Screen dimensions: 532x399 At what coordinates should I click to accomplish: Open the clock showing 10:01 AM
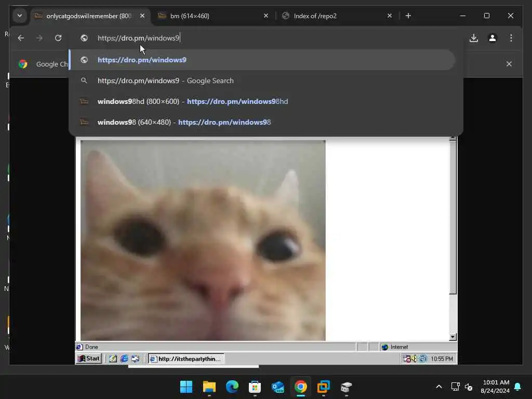(495, 387)
